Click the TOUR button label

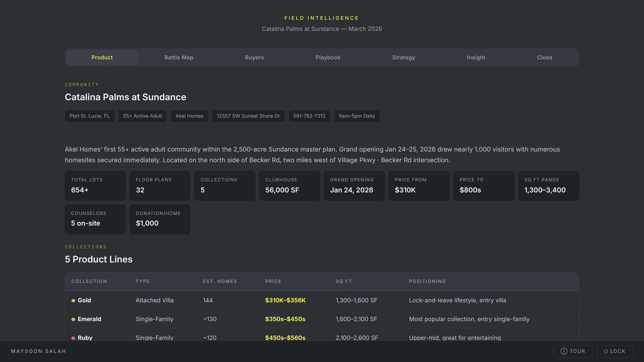tap(577, 351)
